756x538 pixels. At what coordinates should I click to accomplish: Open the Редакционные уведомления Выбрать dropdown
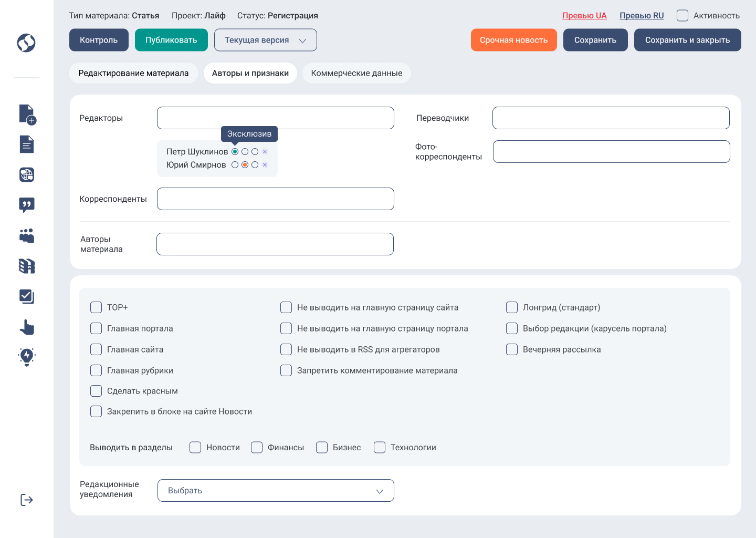276,491
